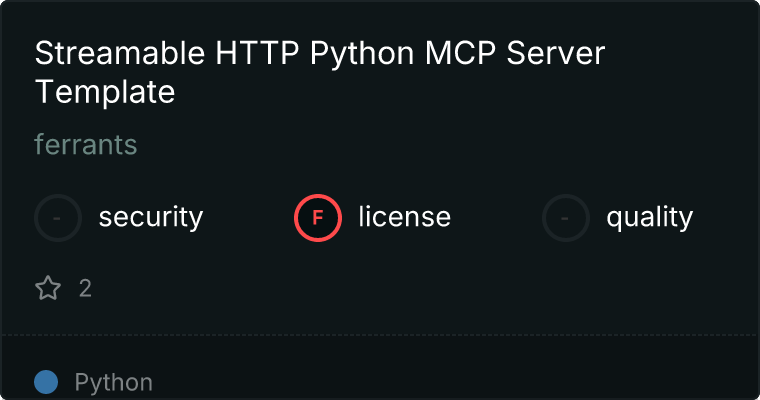Click the word HTTP in the title
Screen dimensions: 760x400
pos(255,54)
